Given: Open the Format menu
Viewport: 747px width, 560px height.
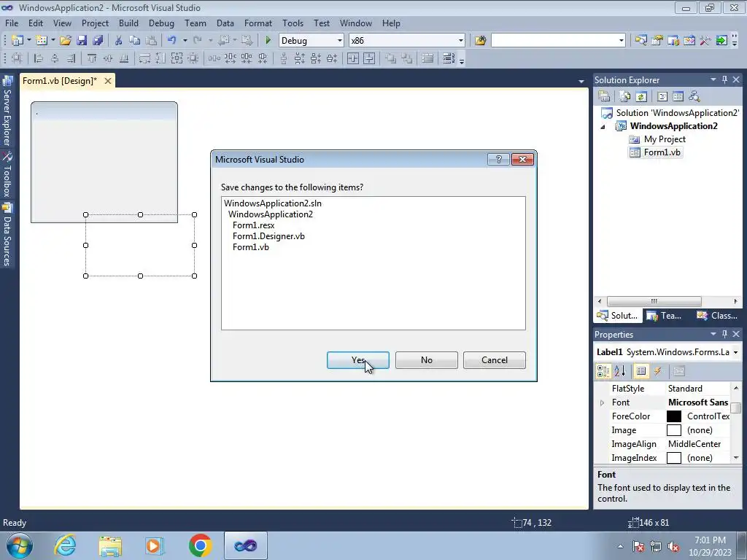Looking at the screenshot, I should coord(258,23).
